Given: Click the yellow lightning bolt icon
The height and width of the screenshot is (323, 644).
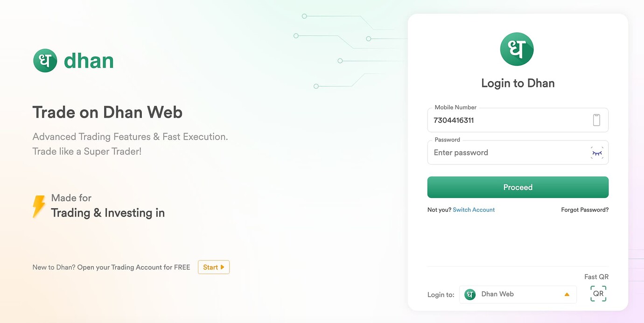Looking at the screenshot, I should [x=39, y=206].
